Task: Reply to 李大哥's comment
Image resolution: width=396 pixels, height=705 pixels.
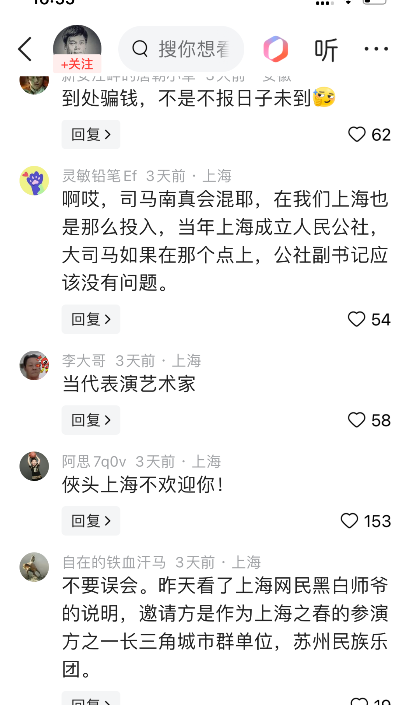Action: click(91, 420)
